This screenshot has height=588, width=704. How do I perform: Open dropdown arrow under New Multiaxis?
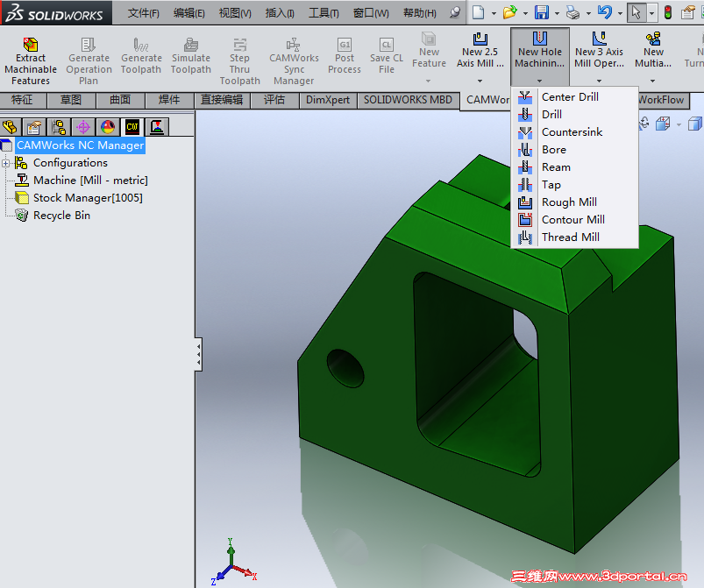pos(653,81)
